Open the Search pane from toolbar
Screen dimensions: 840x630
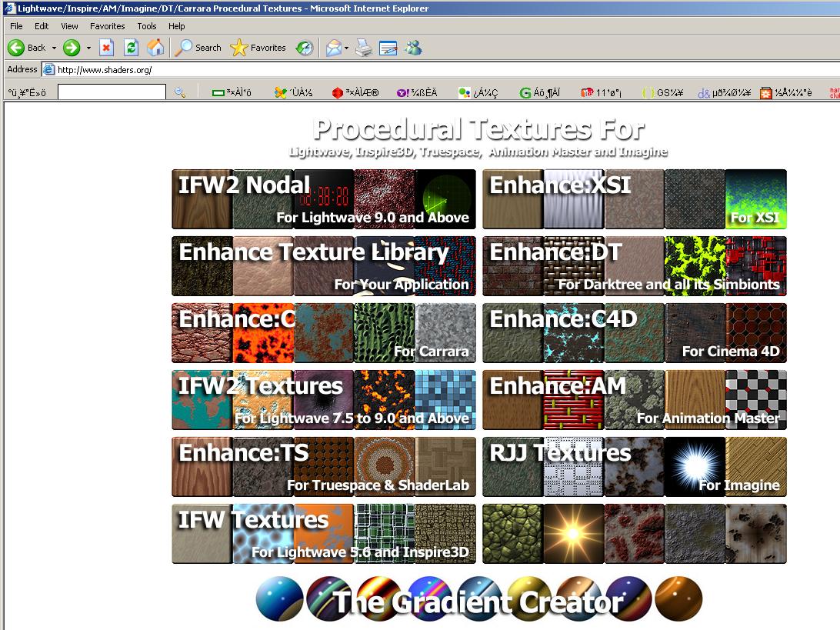198,48
